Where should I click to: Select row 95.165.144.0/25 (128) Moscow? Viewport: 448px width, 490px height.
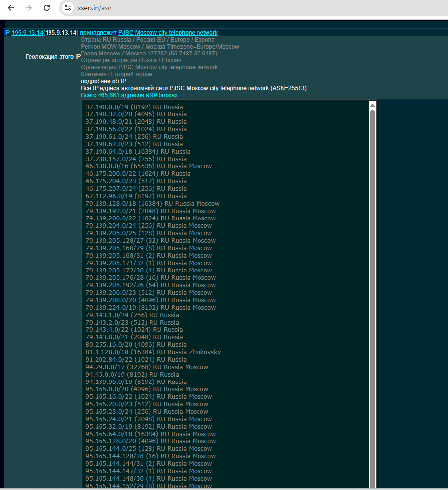point(149,449)
